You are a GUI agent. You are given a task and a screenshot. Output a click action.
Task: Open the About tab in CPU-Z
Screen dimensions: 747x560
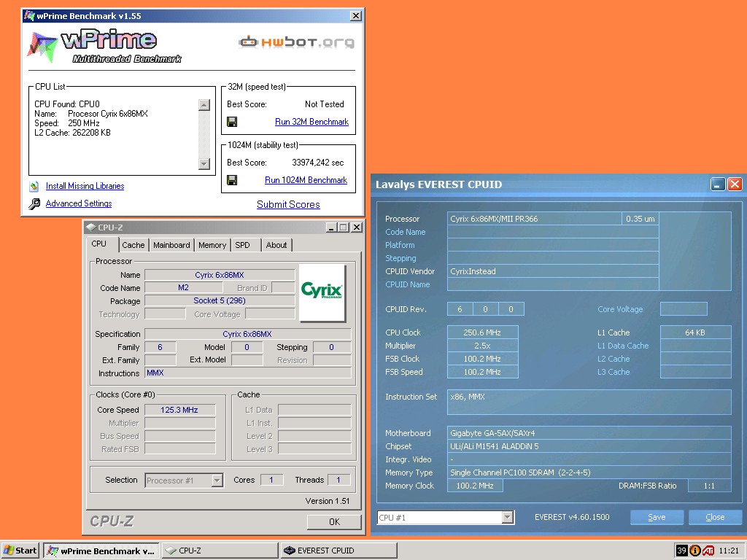[x=276, y=245]
